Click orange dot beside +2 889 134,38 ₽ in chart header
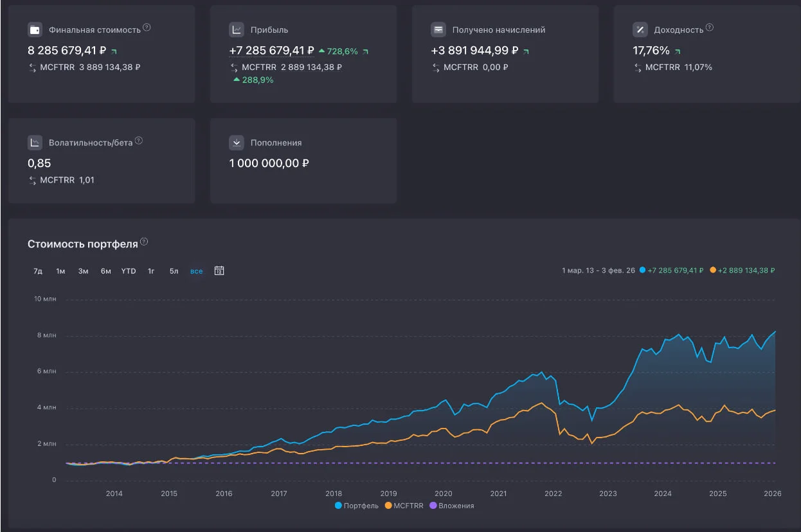Screen dimensions: 801x532 coord(713,270)
